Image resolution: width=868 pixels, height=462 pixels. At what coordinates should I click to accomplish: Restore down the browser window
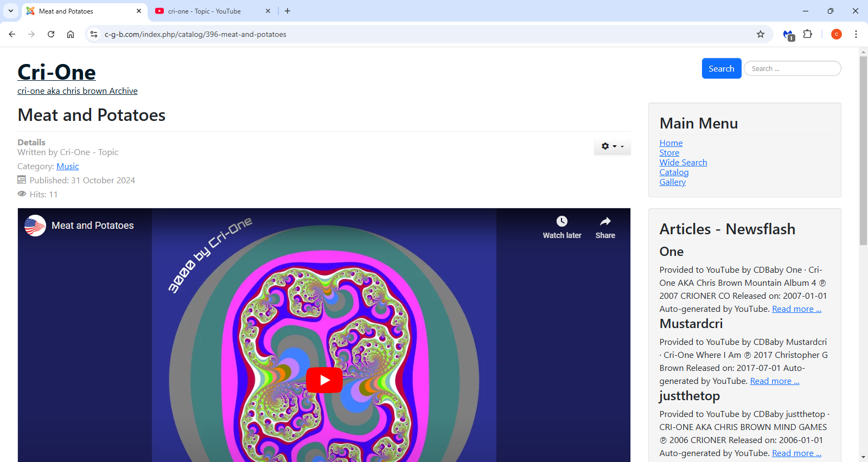pos(831,11)
